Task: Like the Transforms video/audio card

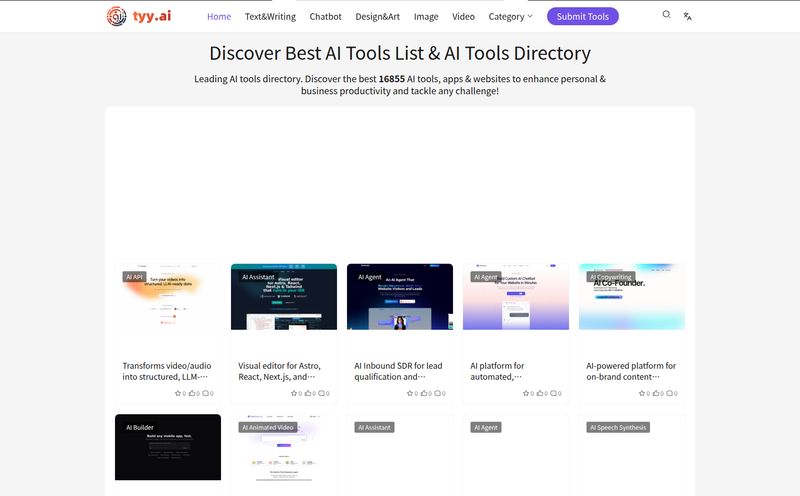Action: coord(192,393)
